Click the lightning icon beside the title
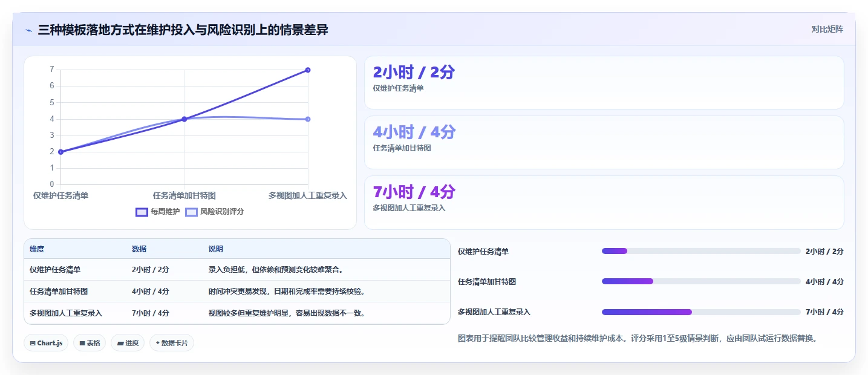868x375 pixels. [29, 30]
